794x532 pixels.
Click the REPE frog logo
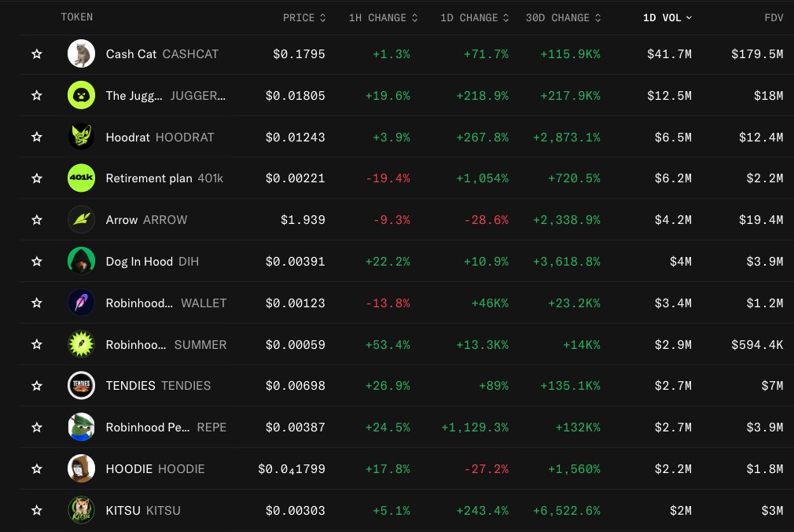click(81, 427)
